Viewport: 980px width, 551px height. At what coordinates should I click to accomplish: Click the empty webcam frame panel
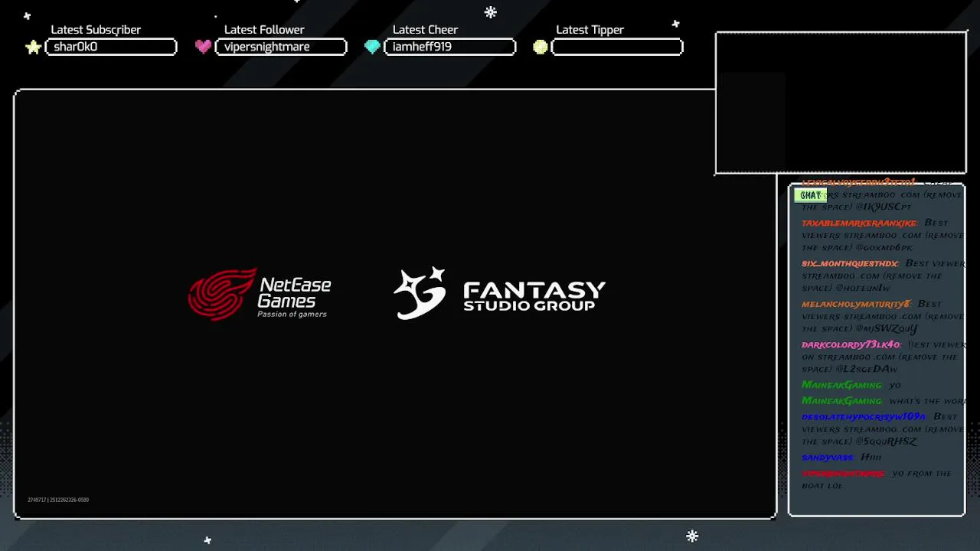tap(841, 103)
